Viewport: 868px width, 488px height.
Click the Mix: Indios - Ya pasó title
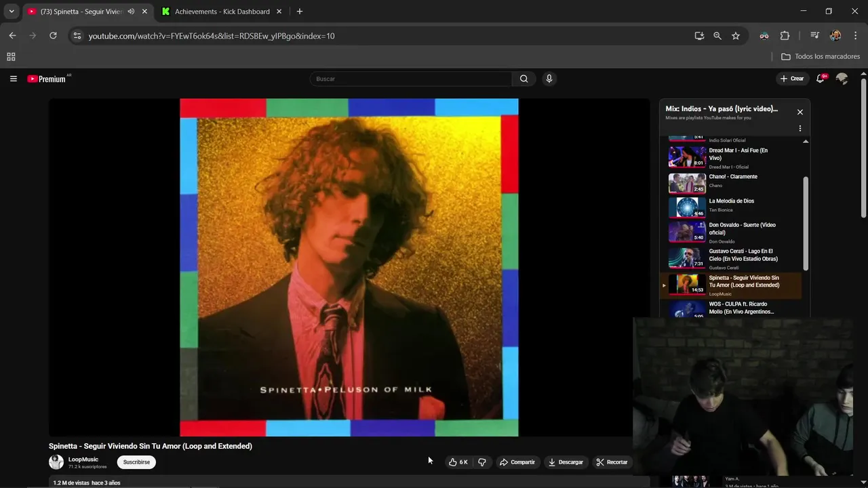722,108
